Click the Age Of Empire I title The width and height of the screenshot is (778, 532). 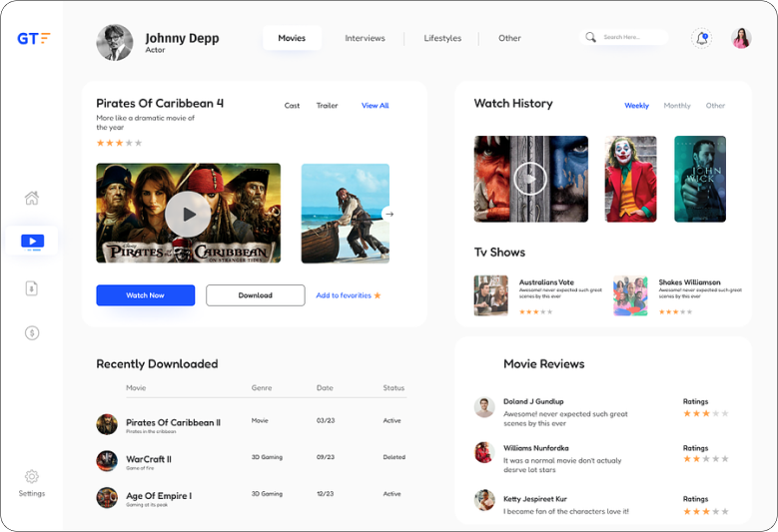coord(159,496)
